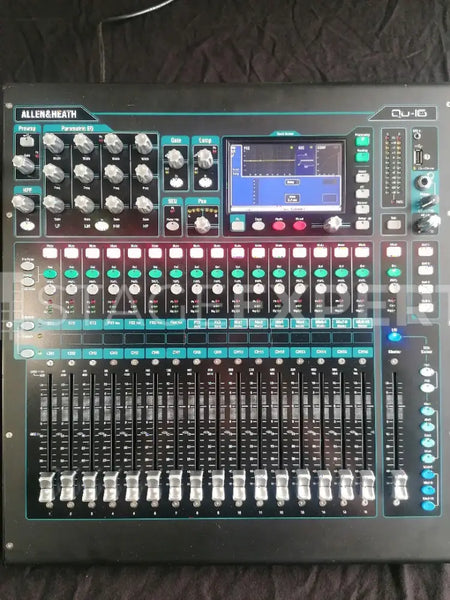Open the Processing screen key
This screenshot has height=600, width=450.
coord(362,141)
